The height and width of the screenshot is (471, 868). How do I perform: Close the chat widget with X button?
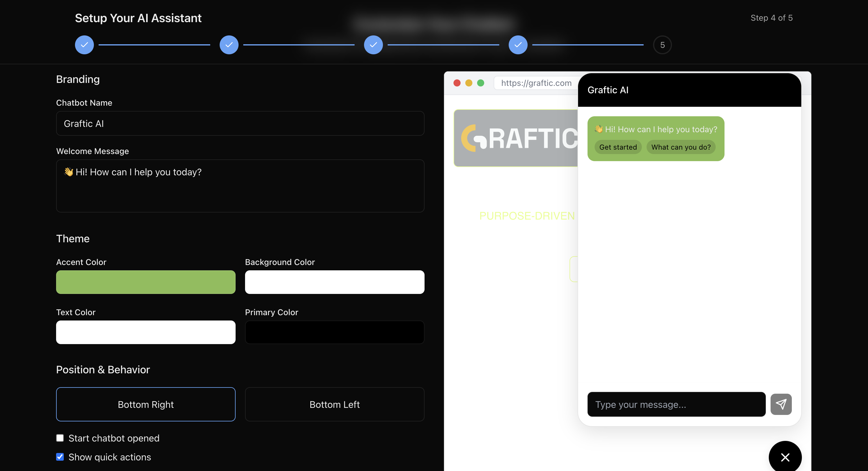point(785,457)
